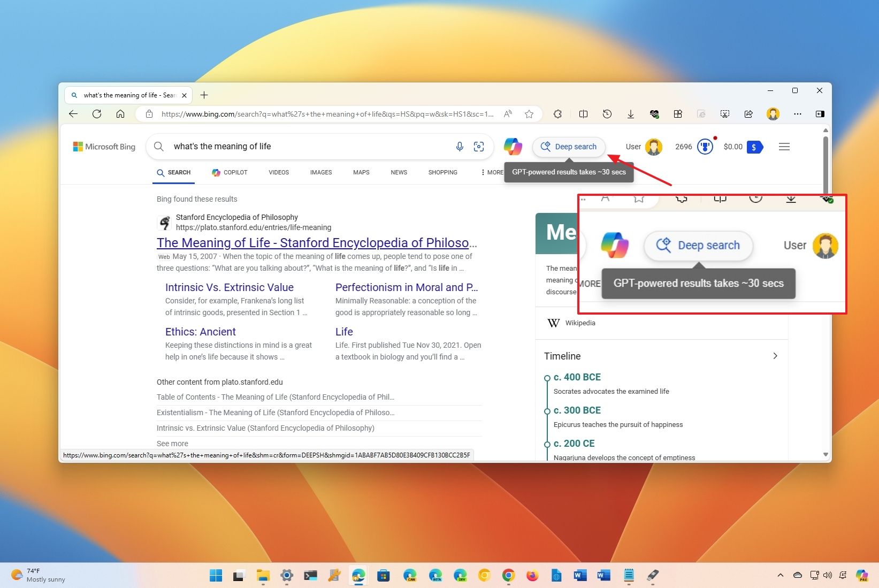
Task: Select the NEWS tab
Action: pos(398,172)
